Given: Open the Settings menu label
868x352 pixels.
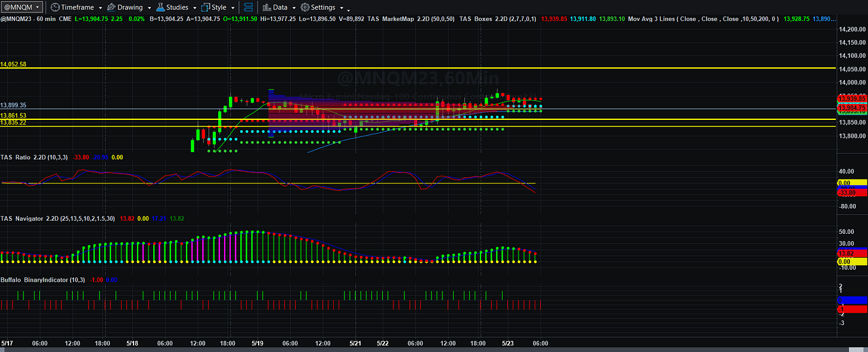Looking at the screenshot, I should tap(323, 8).
